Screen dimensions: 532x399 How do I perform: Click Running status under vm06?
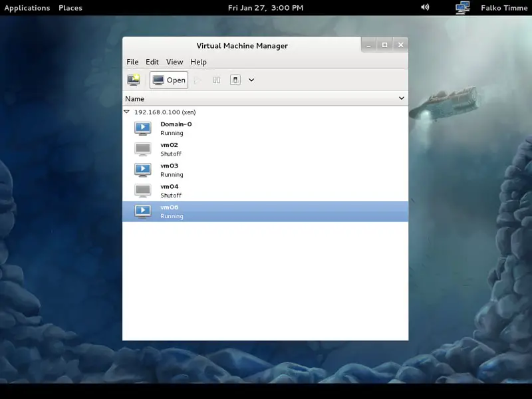pyautogui.click(x=172, y=216)
